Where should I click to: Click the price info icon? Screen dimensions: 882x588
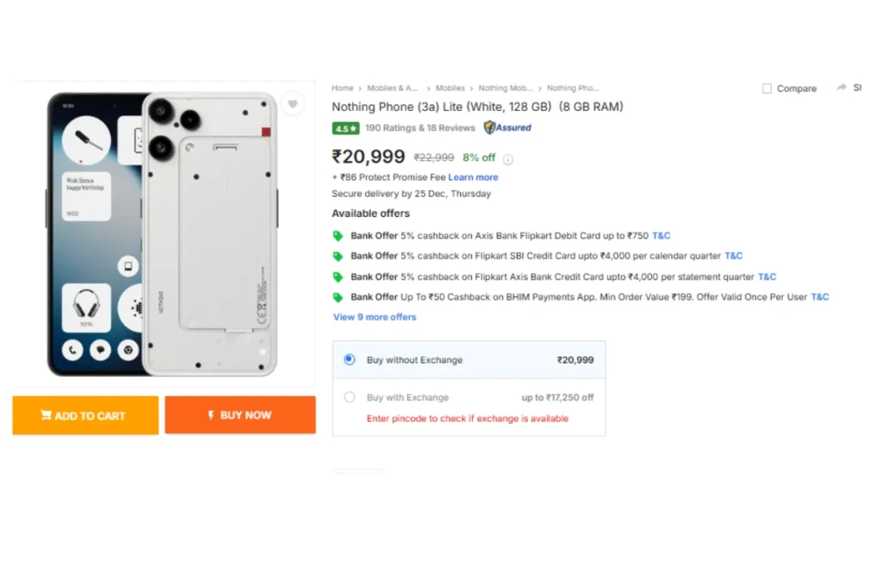coord(508,158)
